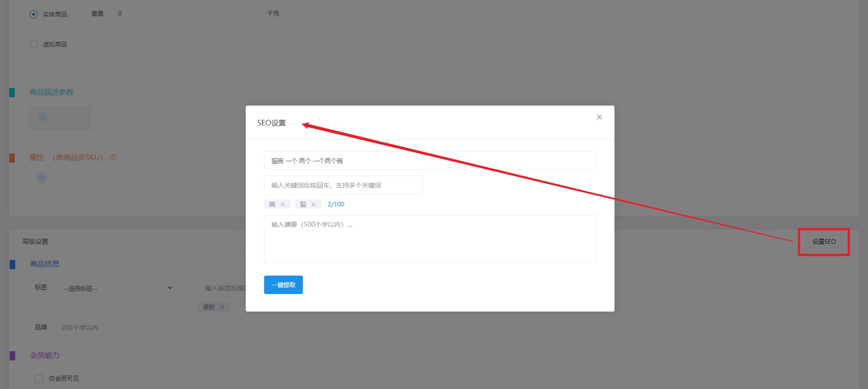Open the --选择标签-- dropdown
This screenshot has width=868, height=389.
click(x=114, y=288)
